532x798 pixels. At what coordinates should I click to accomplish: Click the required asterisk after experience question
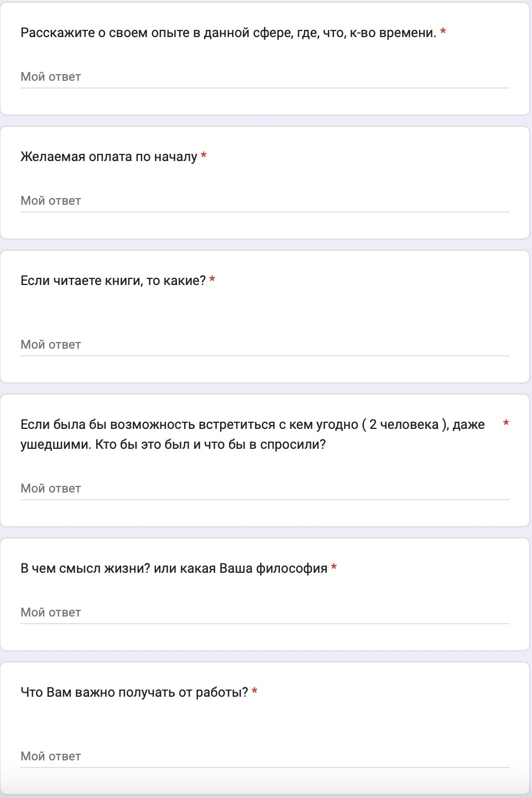coord(443,33)
